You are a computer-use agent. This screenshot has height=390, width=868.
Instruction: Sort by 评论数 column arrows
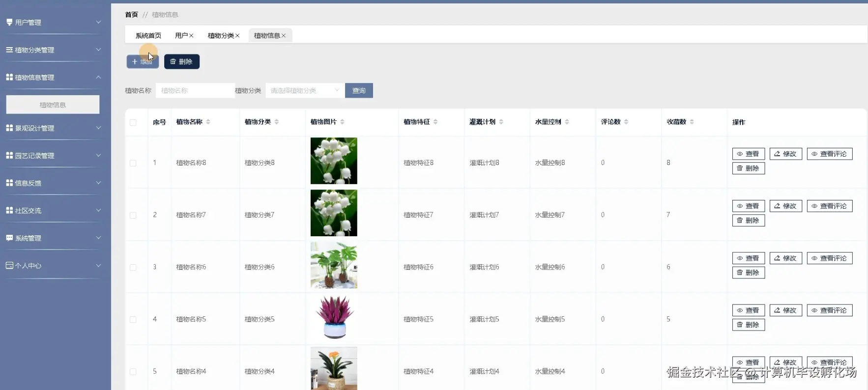[626, 122]
